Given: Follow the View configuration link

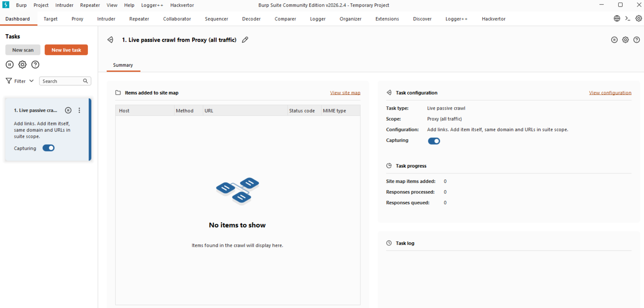Looking at the screenshot, I should tap(610, 93).
